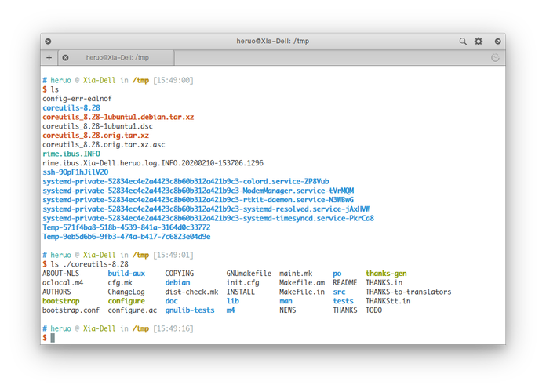Click the ABOUT-NLS file name

point(60,274)
